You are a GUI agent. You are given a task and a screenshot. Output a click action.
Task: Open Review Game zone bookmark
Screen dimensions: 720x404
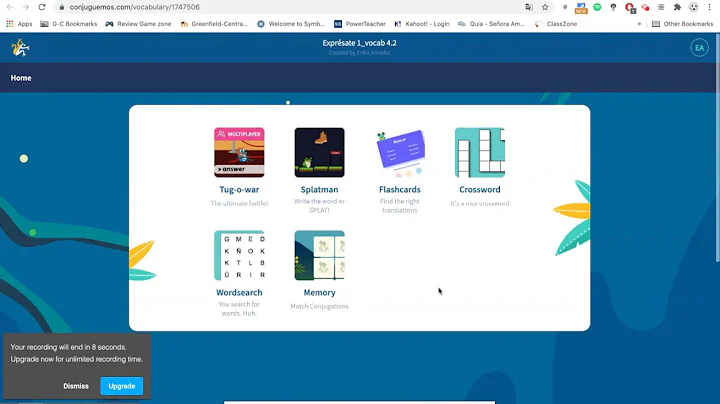[138, 24]
